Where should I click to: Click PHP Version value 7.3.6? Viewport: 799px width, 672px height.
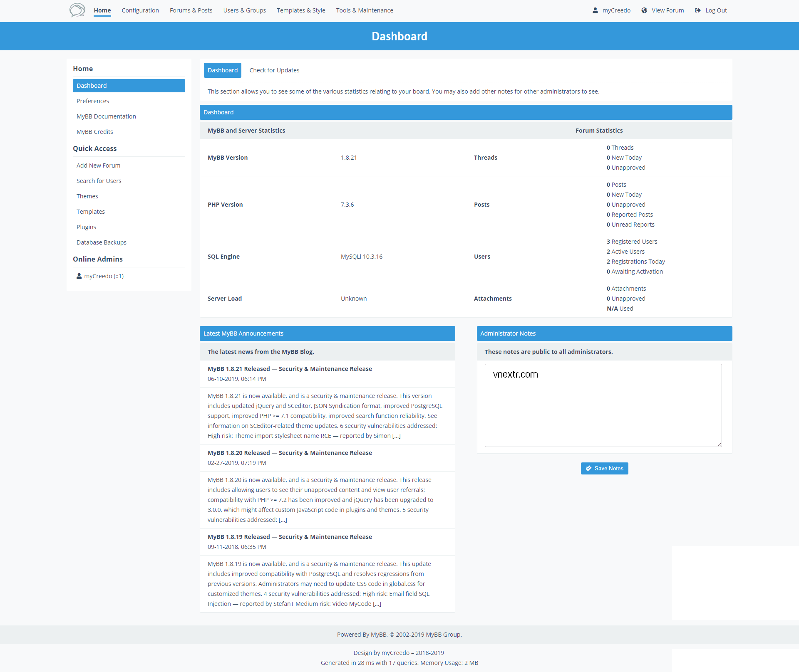click(x=347, y=205)
